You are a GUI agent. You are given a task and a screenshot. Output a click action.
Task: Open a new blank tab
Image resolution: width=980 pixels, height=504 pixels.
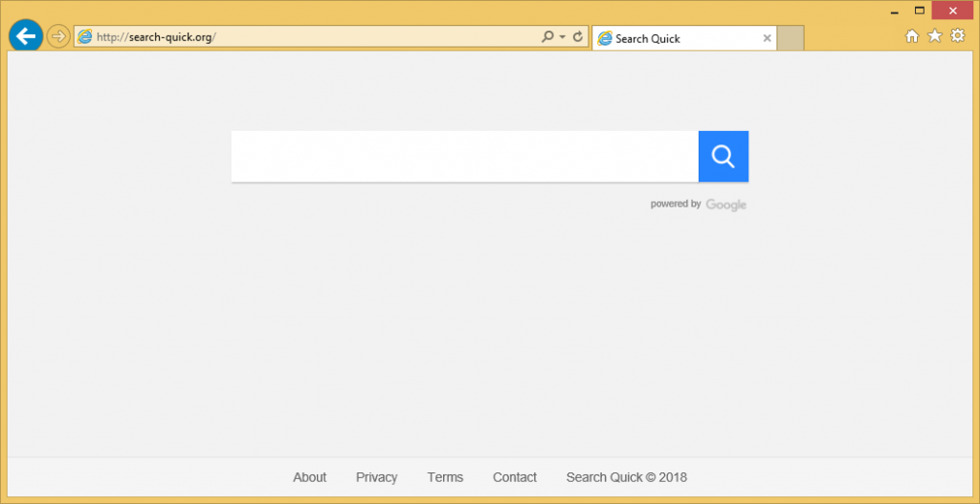[x=791, y=38]
